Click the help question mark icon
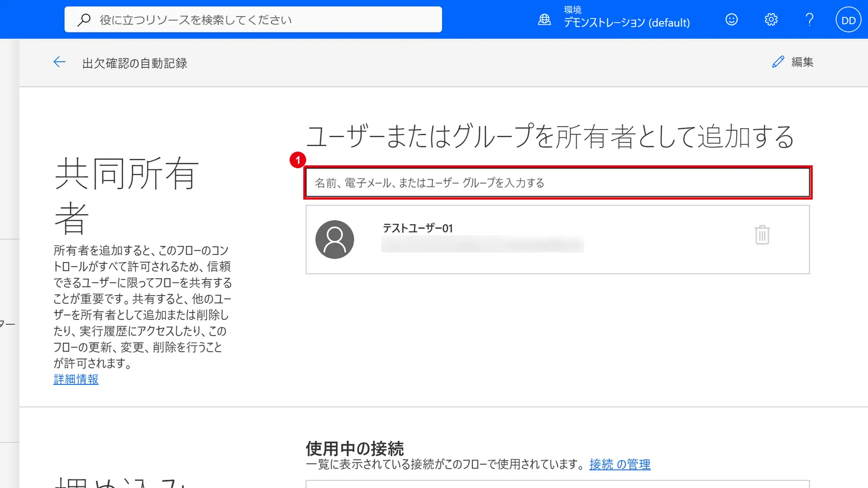The width and height of the screenshot is (868, 488). coord(809,20)
